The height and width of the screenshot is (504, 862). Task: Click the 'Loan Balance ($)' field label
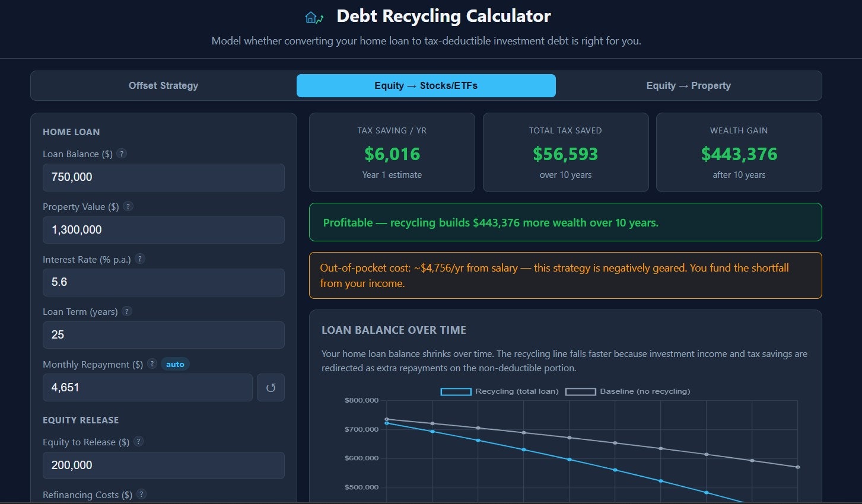tap(78, 154)
